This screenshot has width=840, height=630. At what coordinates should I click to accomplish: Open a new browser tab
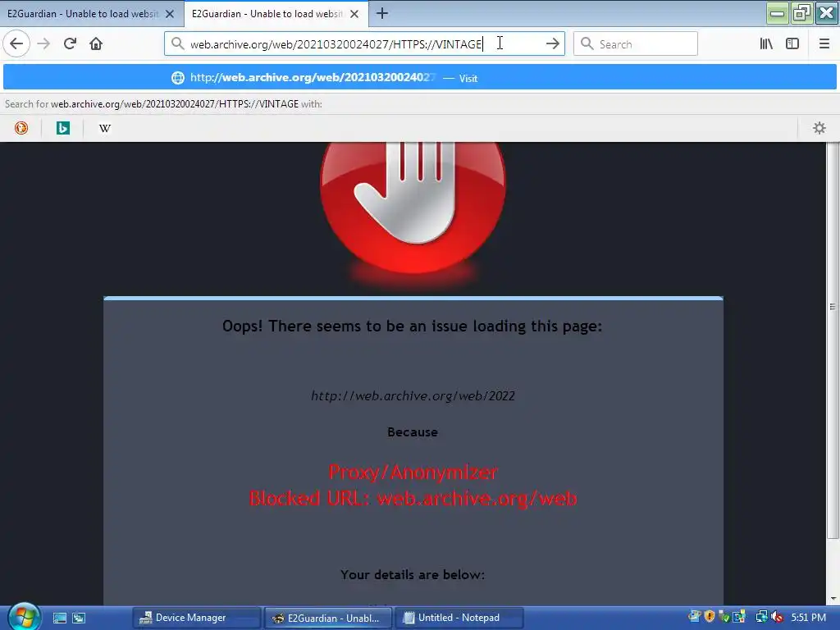pos(382,13)
